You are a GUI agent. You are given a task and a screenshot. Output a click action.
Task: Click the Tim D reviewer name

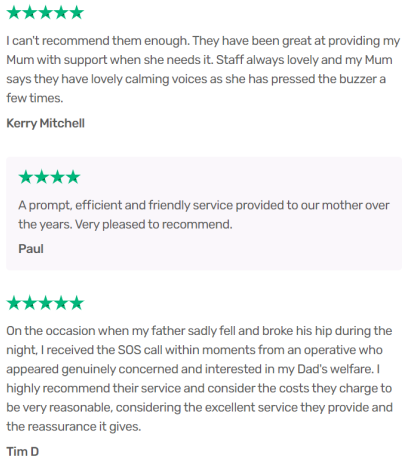23,452
